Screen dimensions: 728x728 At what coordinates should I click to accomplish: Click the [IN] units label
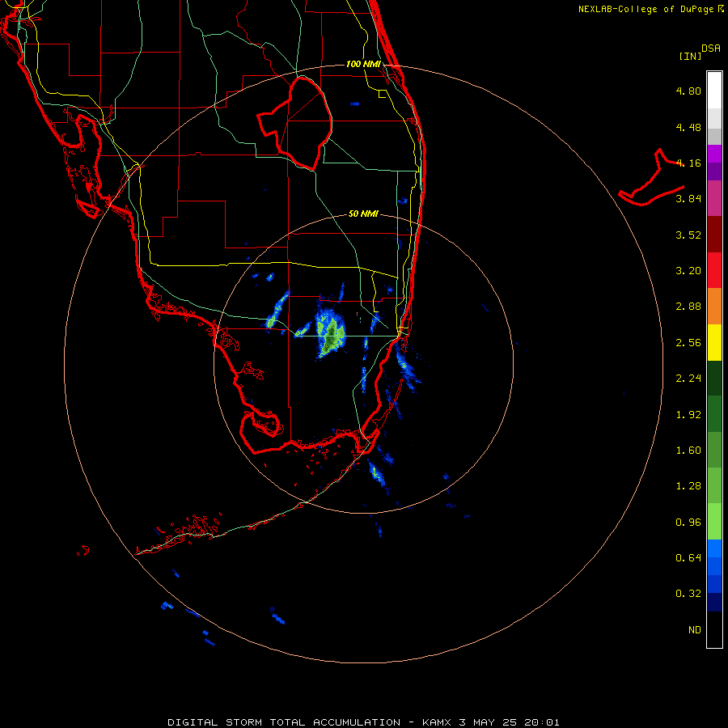click(690, 56)
